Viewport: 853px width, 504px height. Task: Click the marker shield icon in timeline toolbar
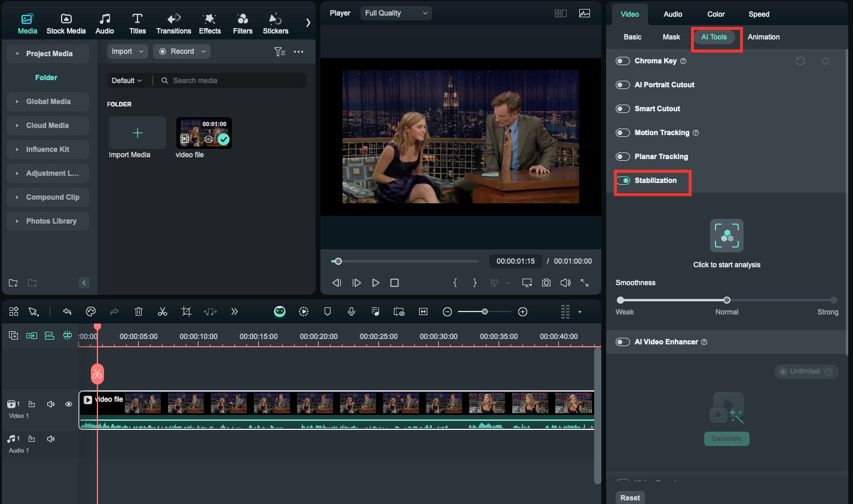(x=328, y=311)
